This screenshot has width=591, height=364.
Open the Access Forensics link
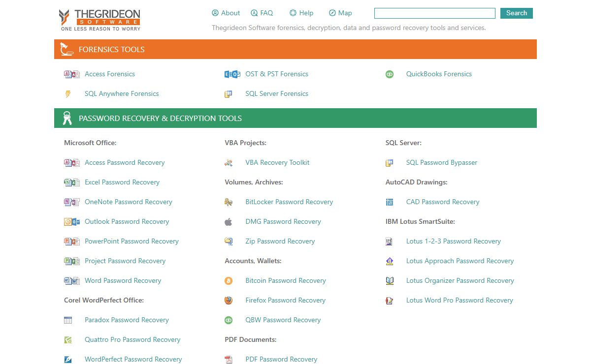pyautogui.click(x=110, y=74)
